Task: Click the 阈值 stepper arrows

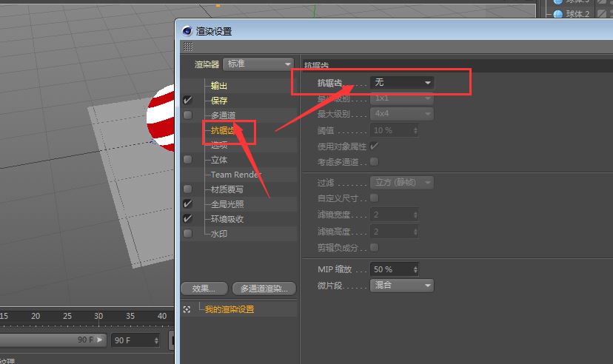Action: 415,130
